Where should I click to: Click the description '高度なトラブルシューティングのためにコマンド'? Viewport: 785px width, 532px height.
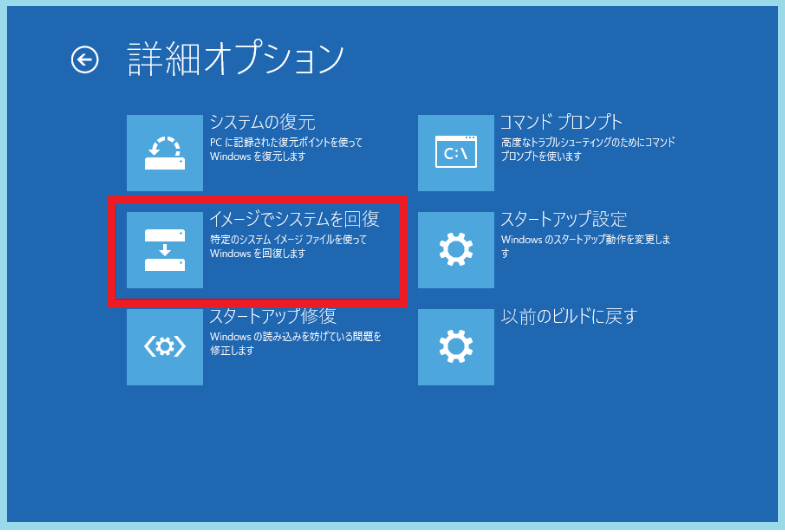click(588, 143)
